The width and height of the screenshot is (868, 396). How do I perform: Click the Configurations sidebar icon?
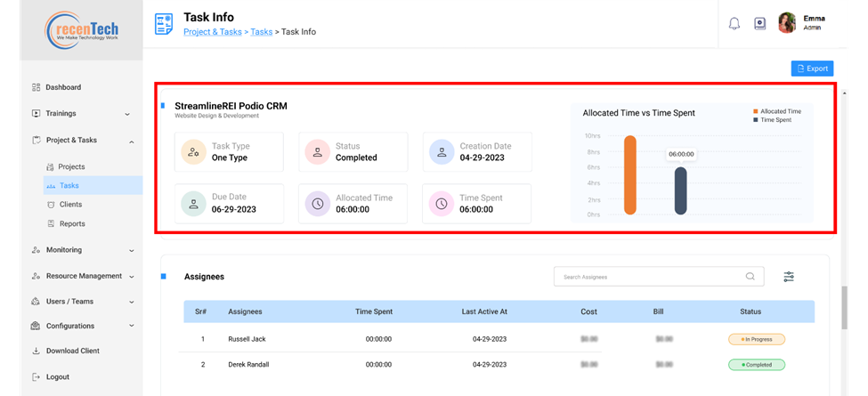tap(36, 326)
